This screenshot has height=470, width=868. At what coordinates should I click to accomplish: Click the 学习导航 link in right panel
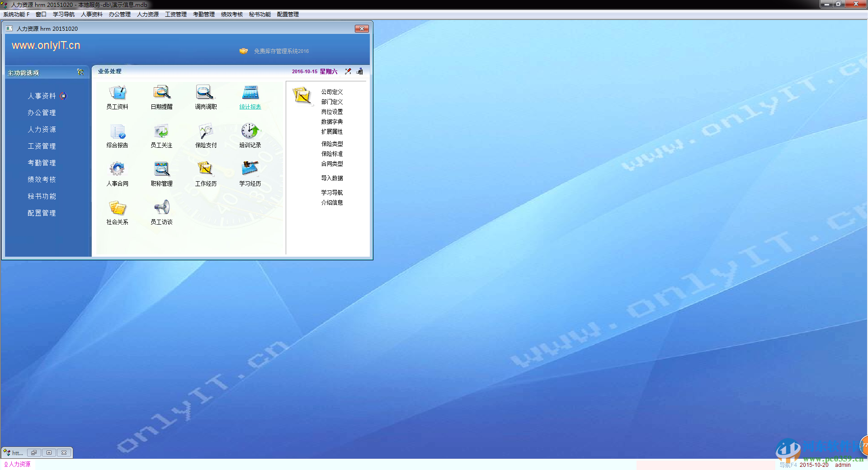332,193
